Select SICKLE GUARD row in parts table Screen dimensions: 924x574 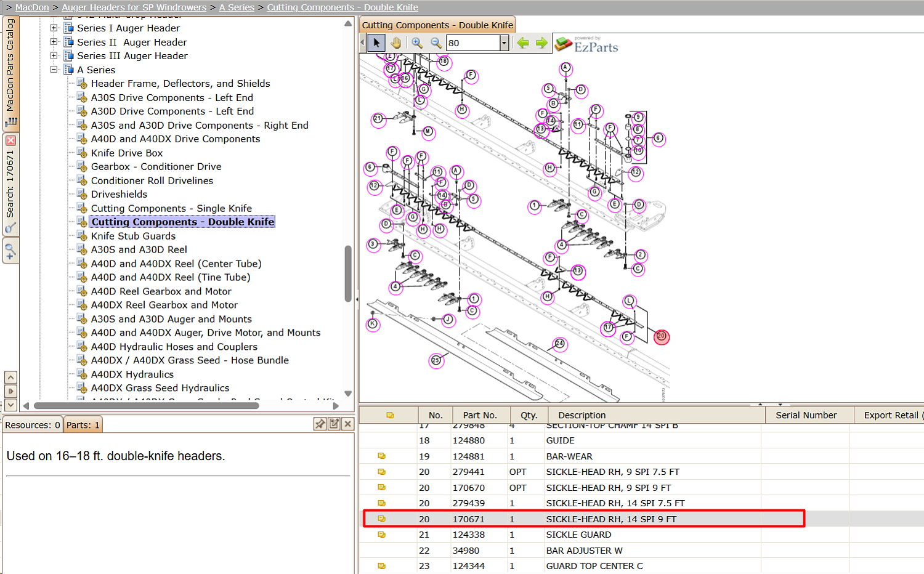point(641,535)
